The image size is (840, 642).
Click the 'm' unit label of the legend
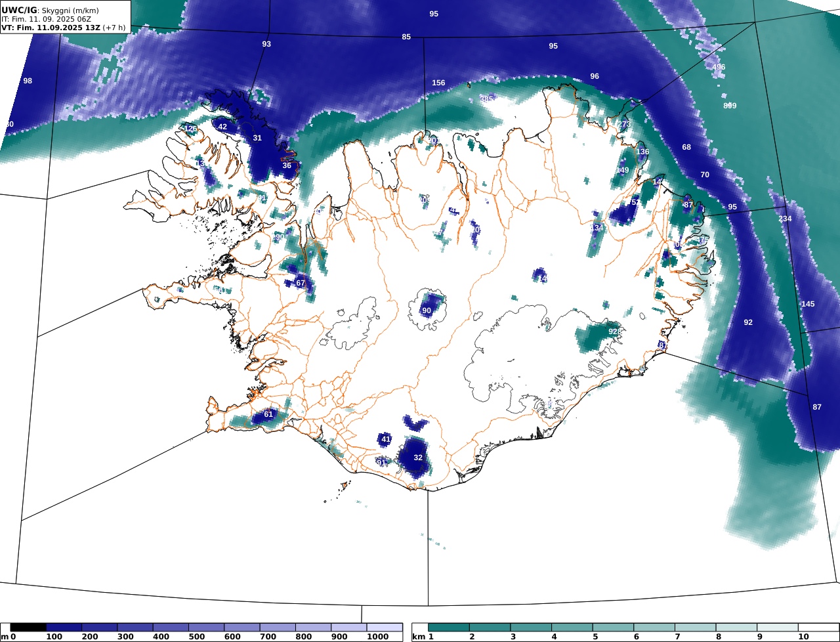tap(5, 637)
